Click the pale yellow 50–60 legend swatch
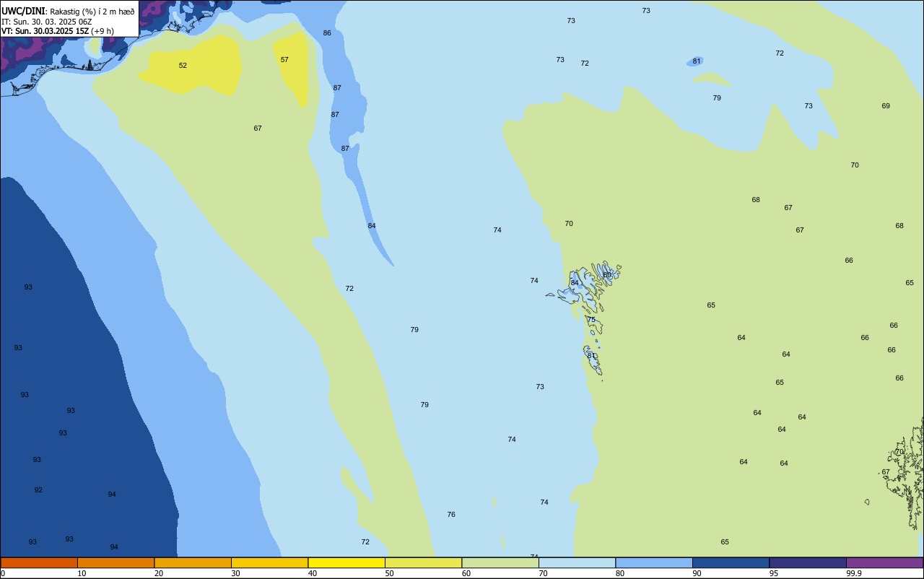Screen dimensions: 924x579 tap(423, 562)
